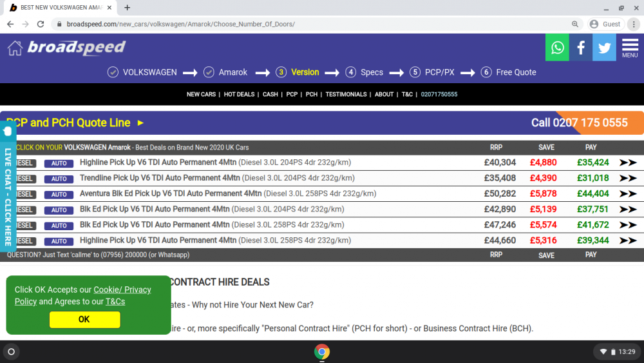Click the £50,282 RRP price
644x363 pixels.
point(500,194)
